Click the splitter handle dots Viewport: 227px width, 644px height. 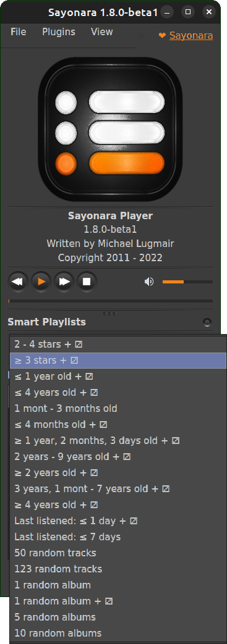click(110, 314)
